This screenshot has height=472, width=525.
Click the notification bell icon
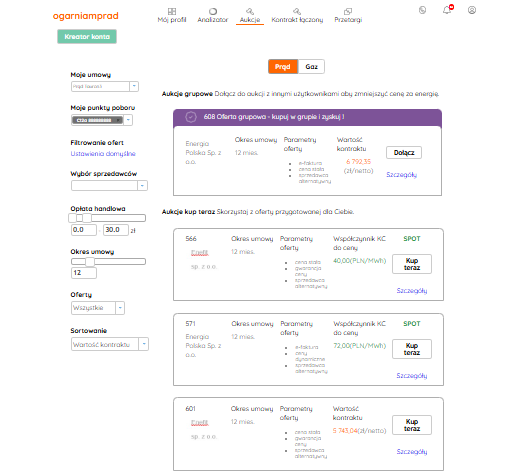pyautogui.click(x=447, y=10)
